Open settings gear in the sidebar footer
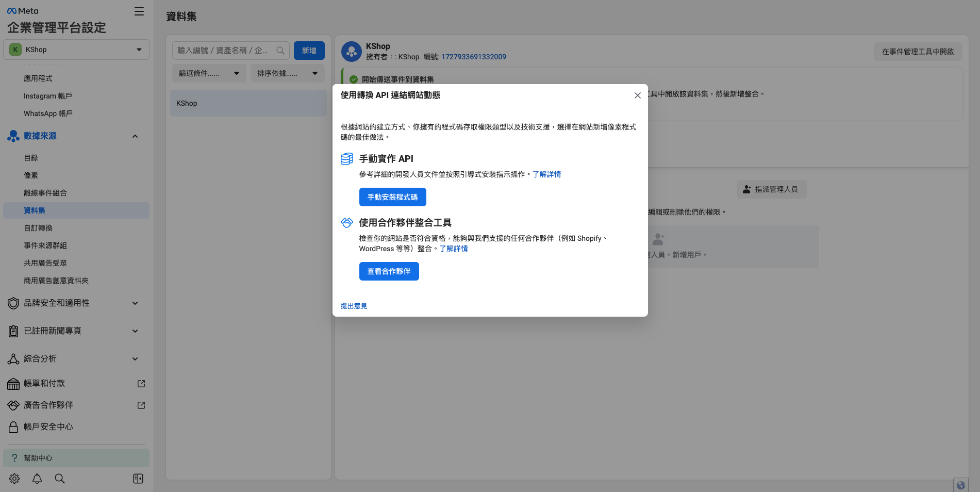This screenshot has height=492, width=980. [x=14, y=479]
